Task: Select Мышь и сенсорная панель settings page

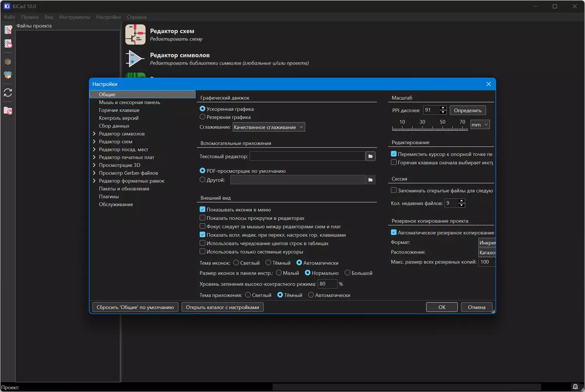Action: (x=130, y=102)
